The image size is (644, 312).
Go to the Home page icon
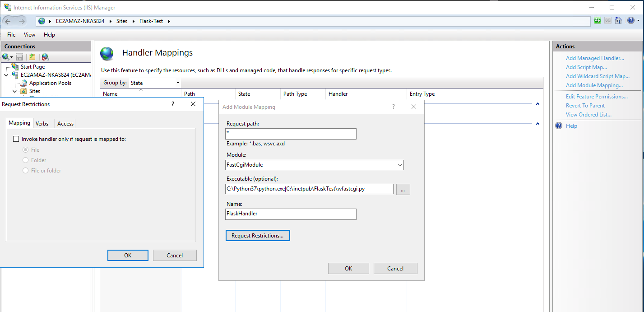tap(618, 21)
